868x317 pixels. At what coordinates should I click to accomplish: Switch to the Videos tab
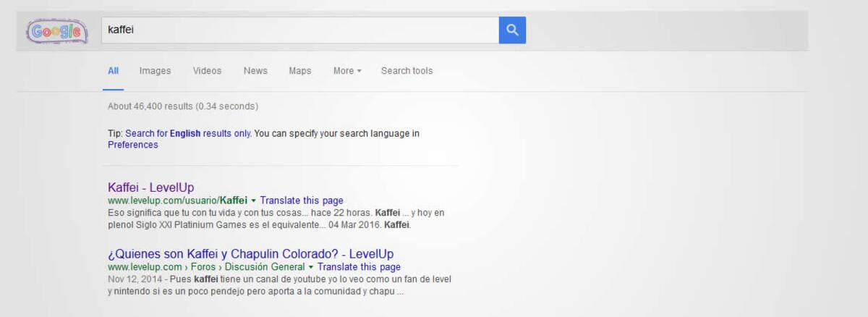pyautogui.click(x=207, y=71)
